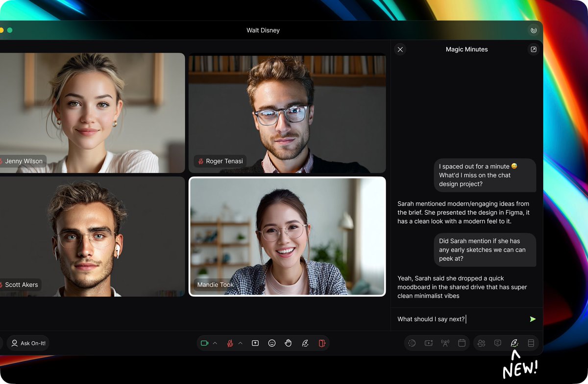Click the 'I spaced out for a minute' message
This screenshot has height=384, width=588.
click(x=485, y=175)
